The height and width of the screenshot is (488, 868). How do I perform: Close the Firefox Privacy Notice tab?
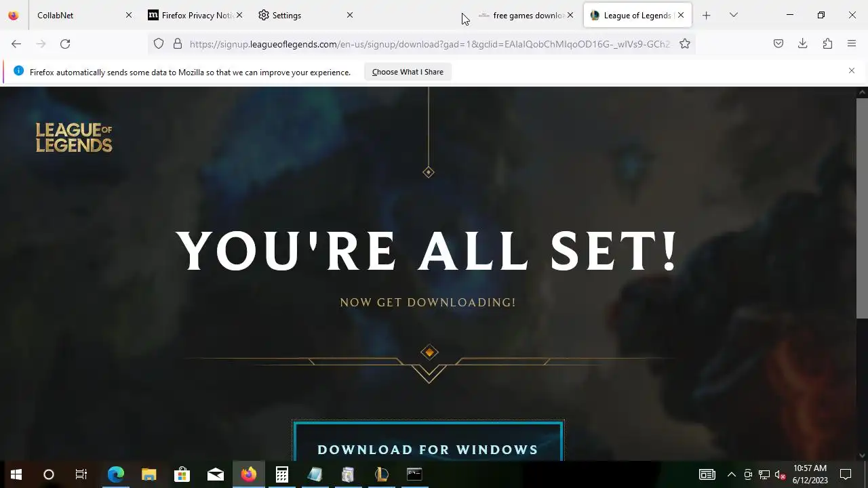[239, 15]
